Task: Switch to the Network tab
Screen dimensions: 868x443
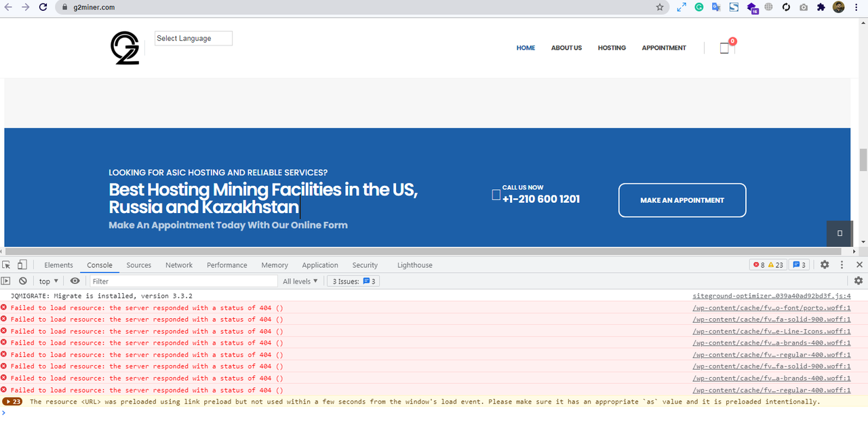Action: (179, 265)
